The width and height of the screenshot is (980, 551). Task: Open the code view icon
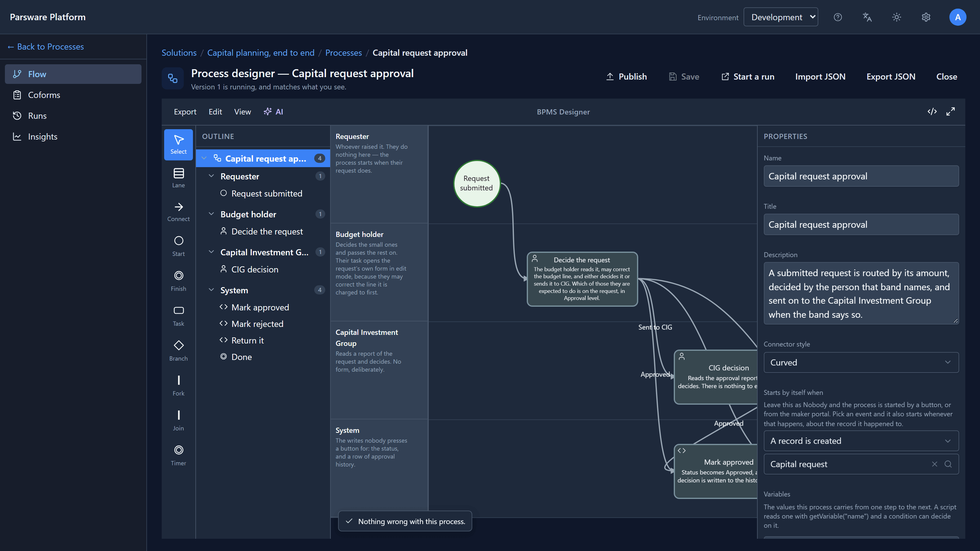point(932,111)
